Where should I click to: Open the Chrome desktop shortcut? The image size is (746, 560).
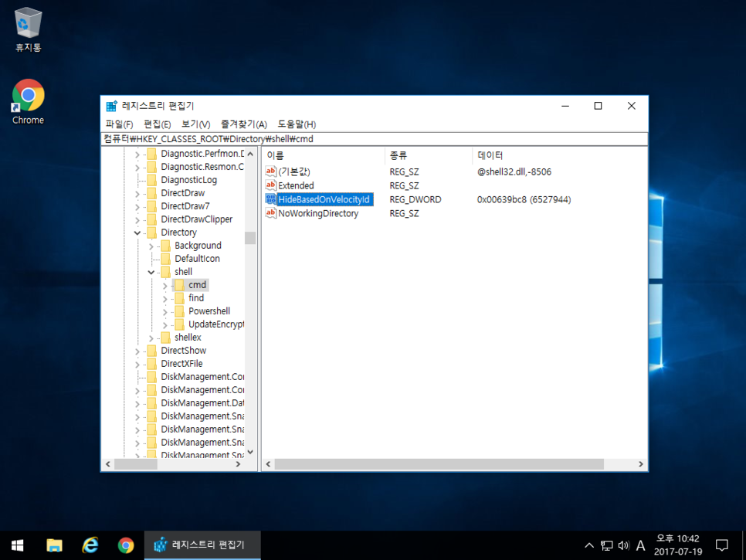coord(28,102)
